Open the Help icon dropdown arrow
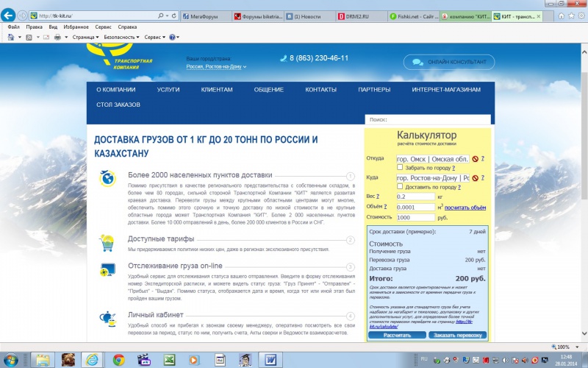The width and height of the screenshot is (588, 368). (x=178, y=38)
